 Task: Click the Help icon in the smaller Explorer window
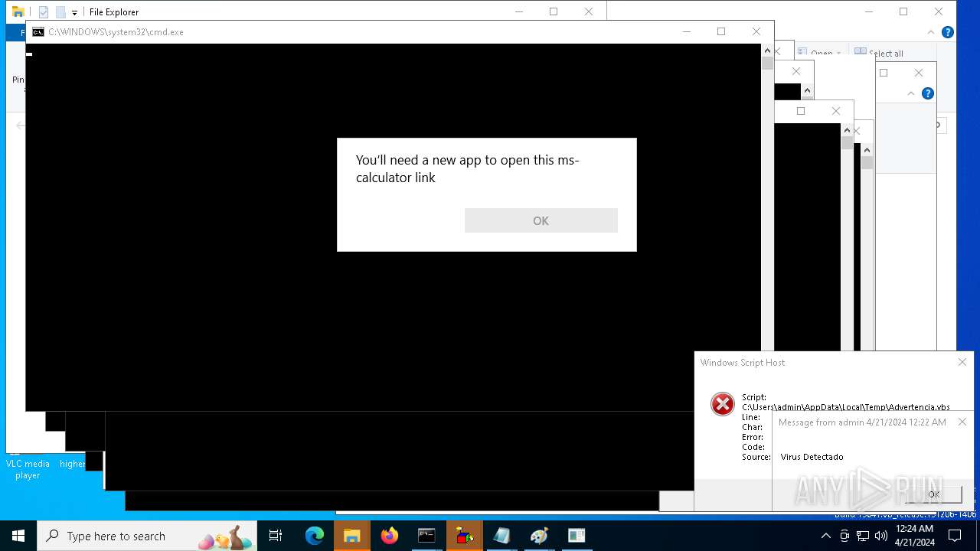pos(927,93)
